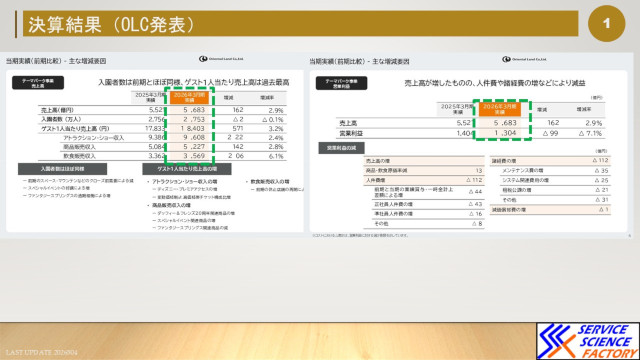Select the 飲食販売収入 row label

[79, 156]
